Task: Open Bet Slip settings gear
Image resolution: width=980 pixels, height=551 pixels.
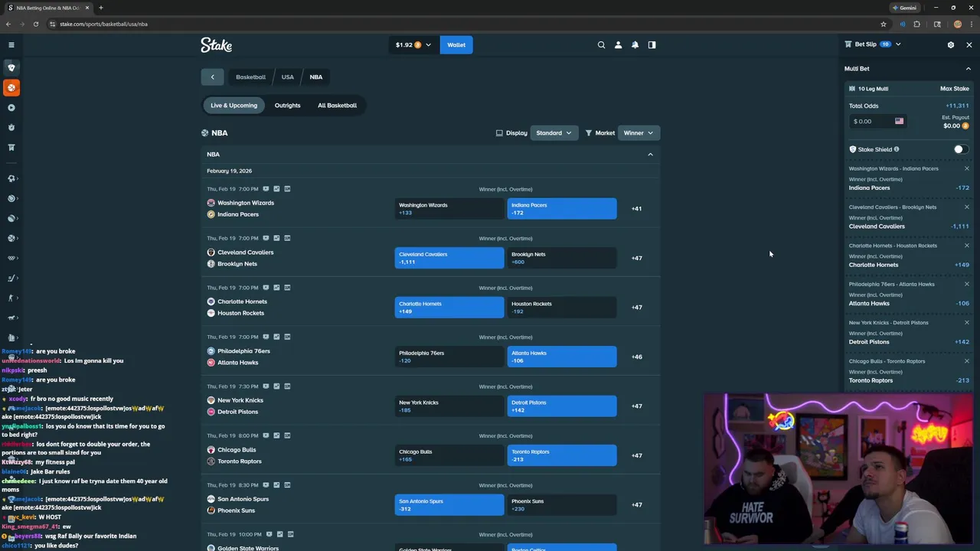Action: coord(951,44)
